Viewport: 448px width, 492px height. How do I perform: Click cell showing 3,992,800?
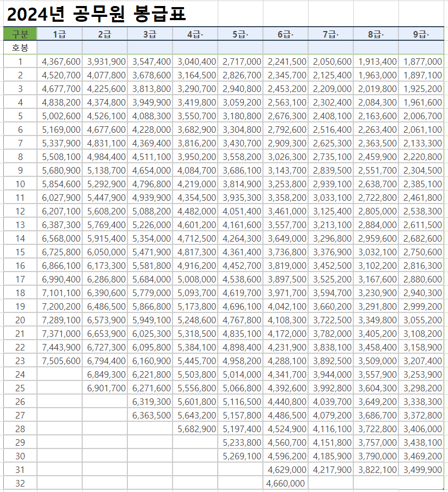330,388
